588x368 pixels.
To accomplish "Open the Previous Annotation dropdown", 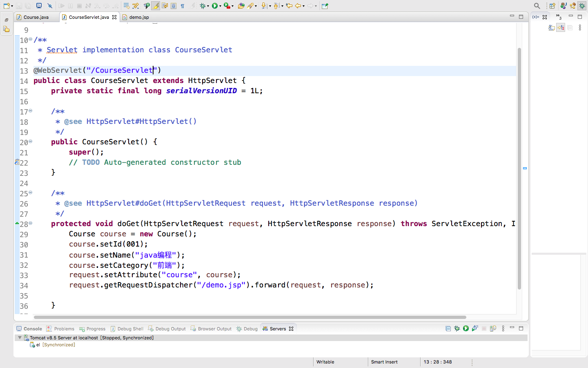I will [282, 6].
